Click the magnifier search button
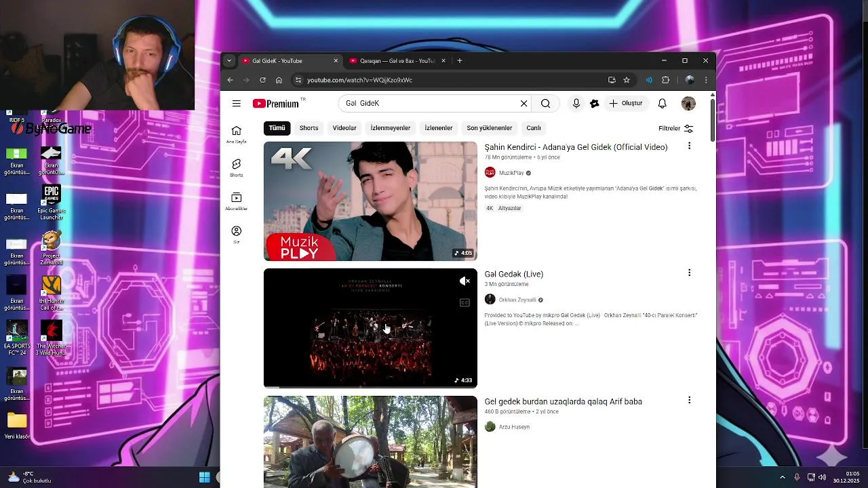 click(545, 104)
